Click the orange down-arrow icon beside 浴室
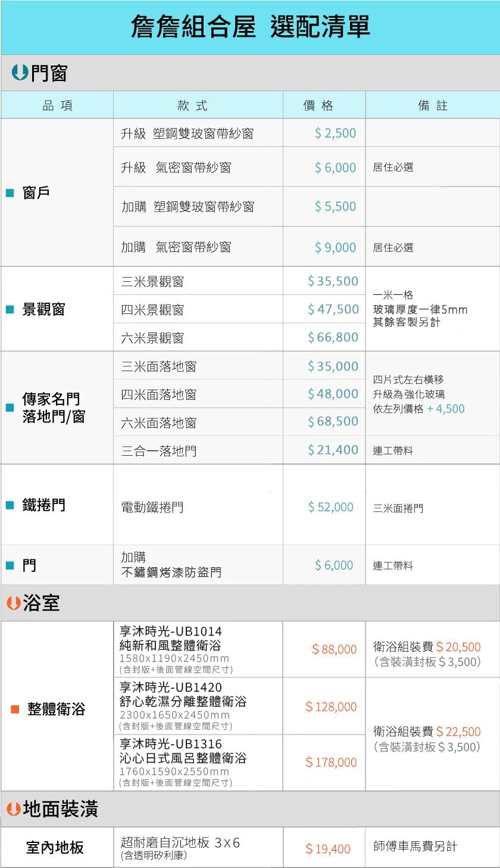The image size is (500, 868). pos(14,603)
